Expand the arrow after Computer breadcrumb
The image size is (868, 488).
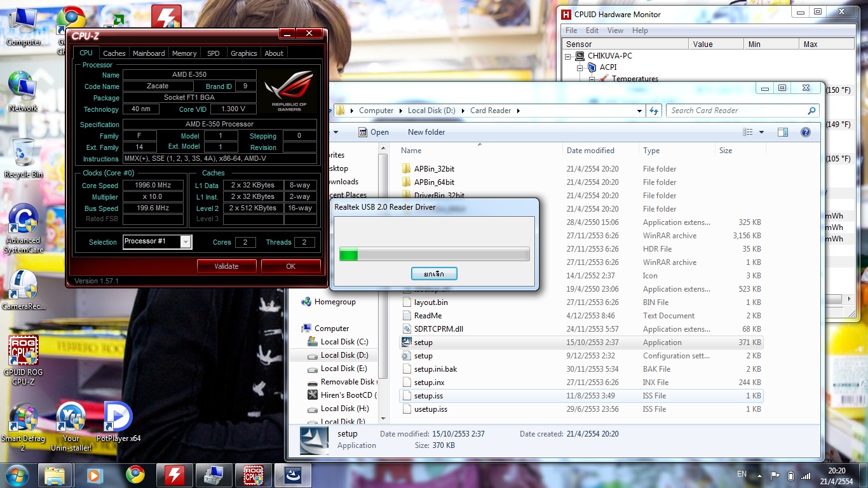[x=400, y=111]
